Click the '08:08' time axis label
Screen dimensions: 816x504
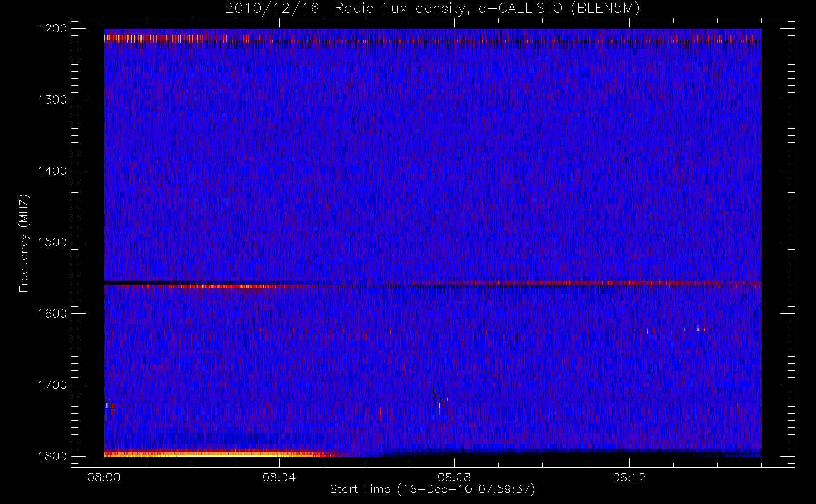tap(454, 477)
